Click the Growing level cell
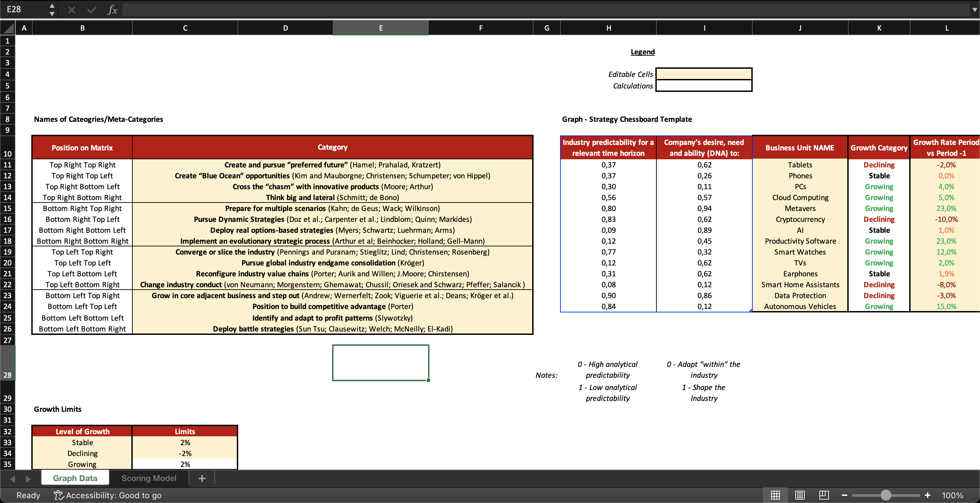This screenshot has height=503, width=980. (x=82, y=464)
